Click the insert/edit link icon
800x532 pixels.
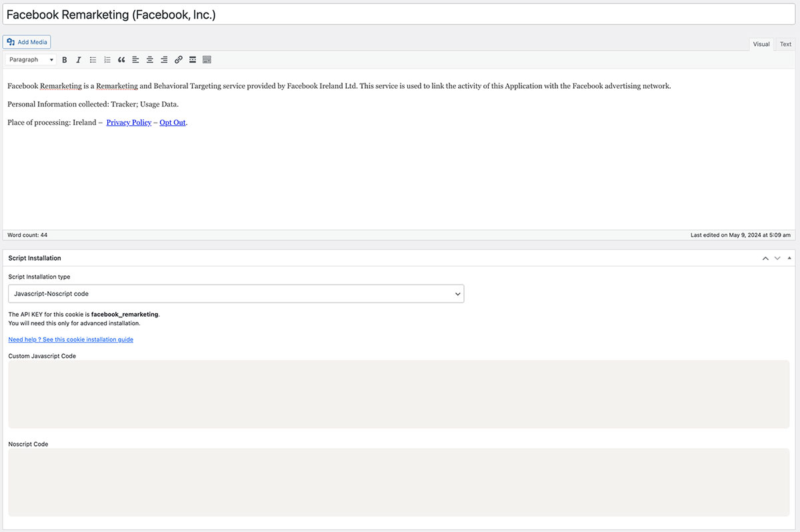click(x=179, y=60)
